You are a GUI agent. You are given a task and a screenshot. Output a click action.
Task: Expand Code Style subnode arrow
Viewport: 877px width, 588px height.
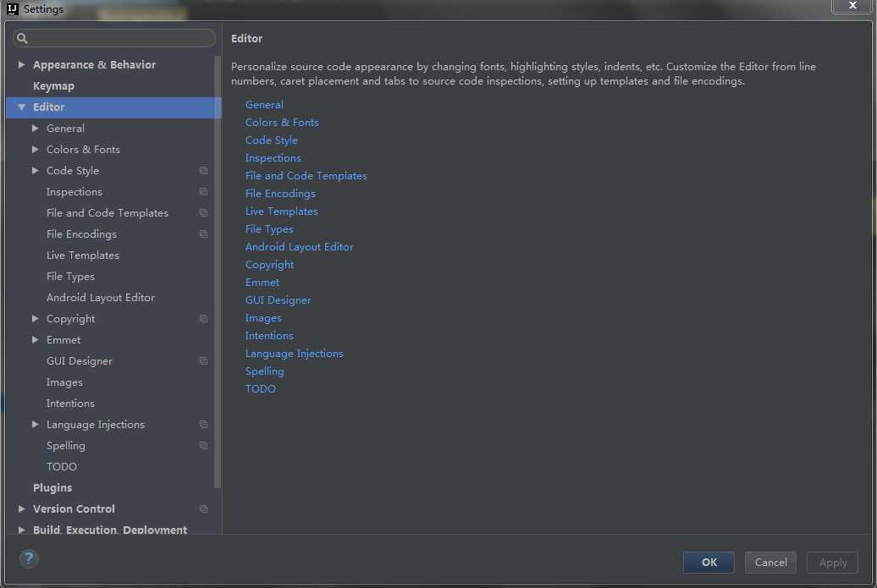36,170
